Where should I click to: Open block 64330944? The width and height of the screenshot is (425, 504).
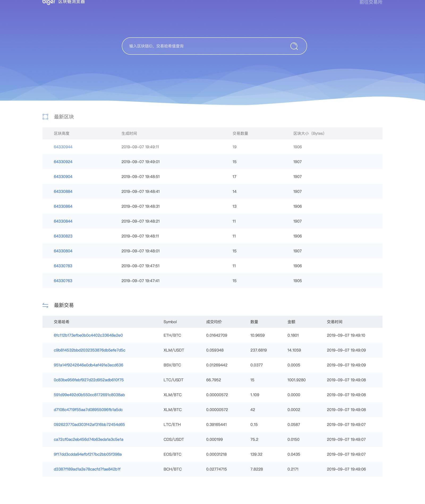(63, 147)
